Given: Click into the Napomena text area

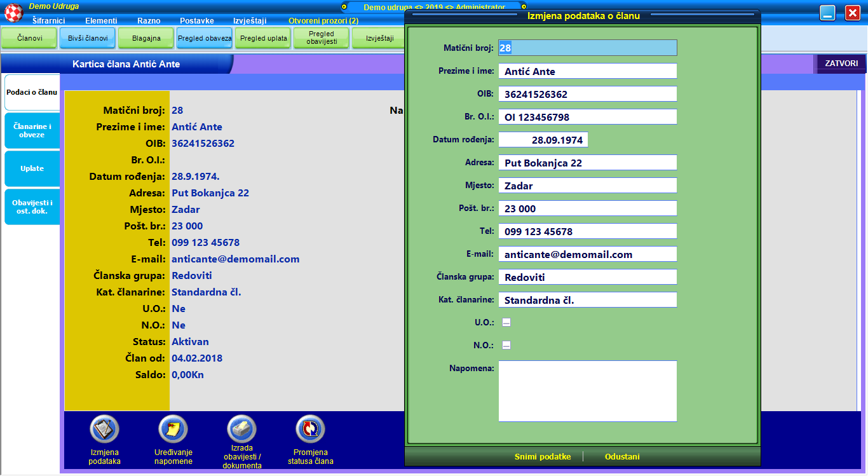Looking at the screenshot, I should click(x=587, y=391).
